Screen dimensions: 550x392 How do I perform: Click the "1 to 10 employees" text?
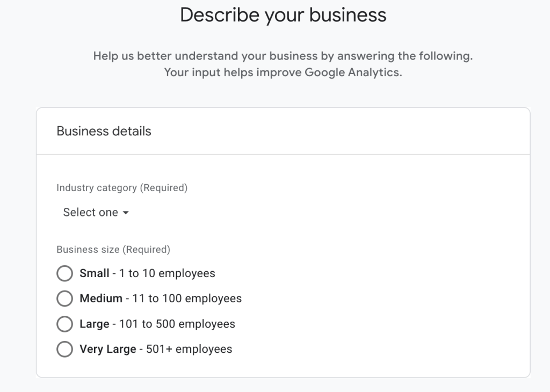point(167,273)
